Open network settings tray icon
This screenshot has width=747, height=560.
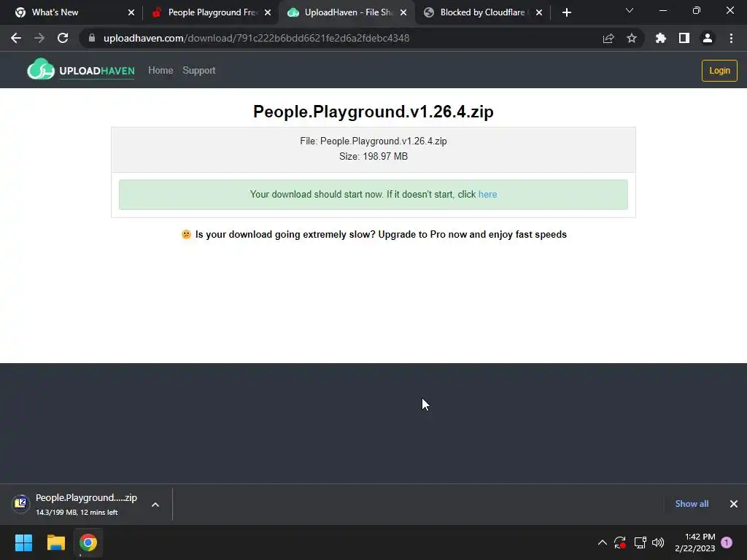640,542
